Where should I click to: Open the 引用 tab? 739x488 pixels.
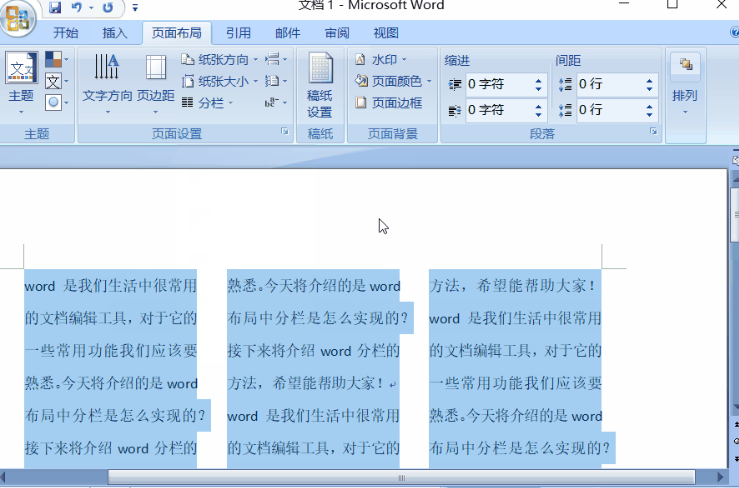[238, 33]
